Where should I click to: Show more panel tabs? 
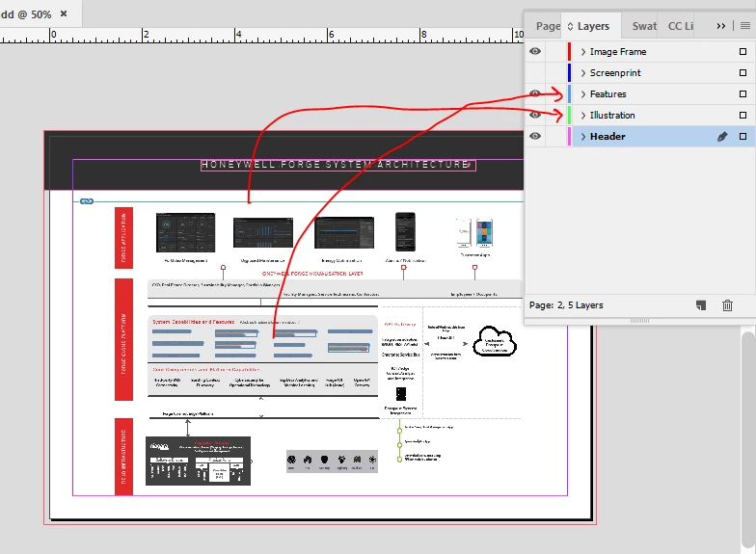[721, 26]
